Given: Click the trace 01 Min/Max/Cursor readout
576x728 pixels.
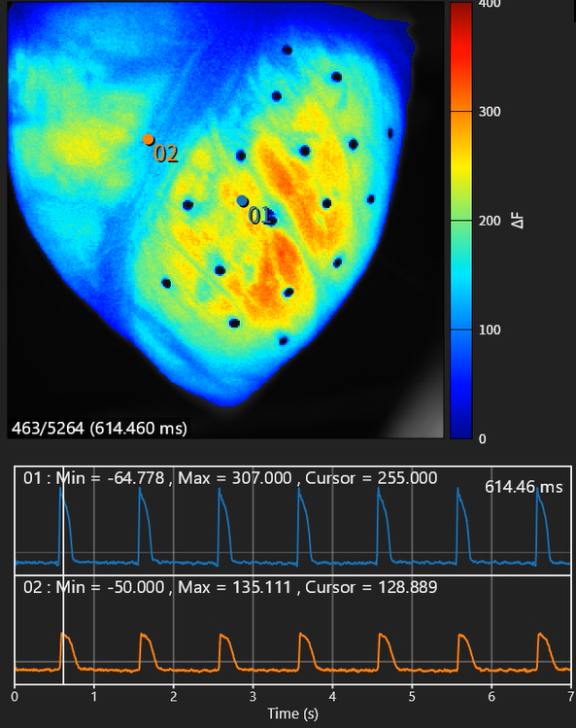Looking at the screenshot, I should click(230, 478).
